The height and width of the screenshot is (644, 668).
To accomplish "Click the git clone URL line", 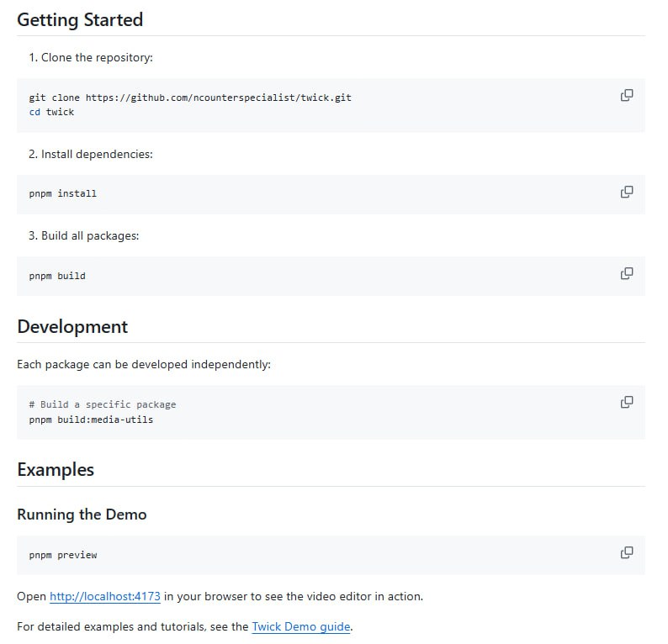I will coord(190,98).
